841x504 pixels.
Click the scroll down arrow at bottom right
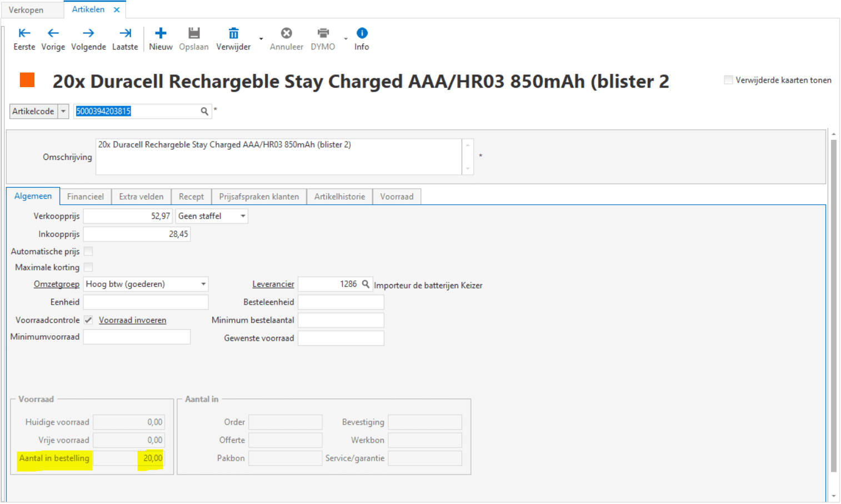[x=833, y=496]
